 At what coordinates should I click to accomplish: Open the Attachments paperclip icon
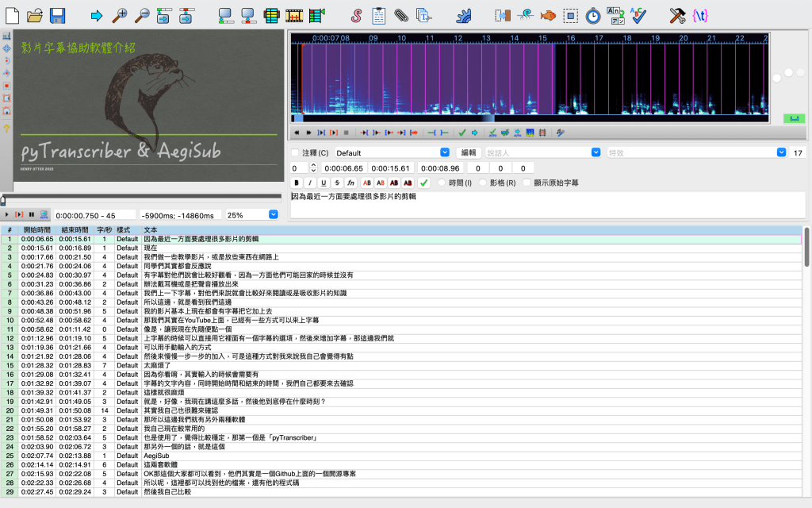401,15
